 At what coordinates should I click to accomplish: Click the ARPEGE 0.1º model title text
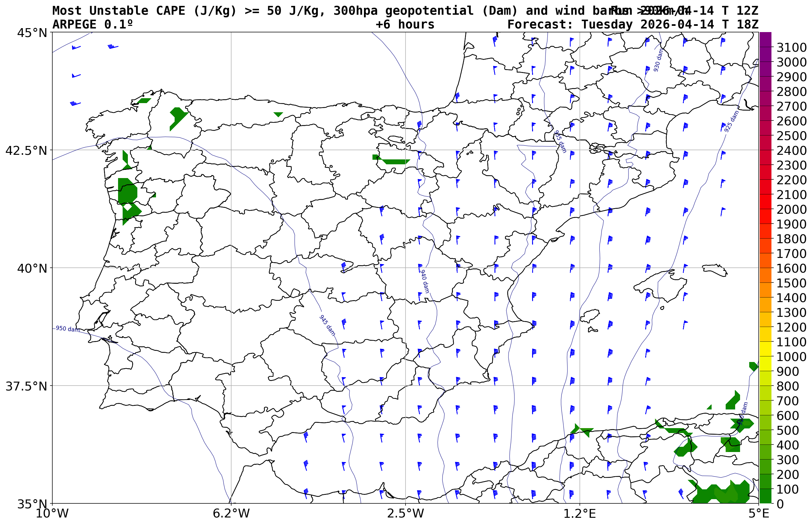click(92, 25)
